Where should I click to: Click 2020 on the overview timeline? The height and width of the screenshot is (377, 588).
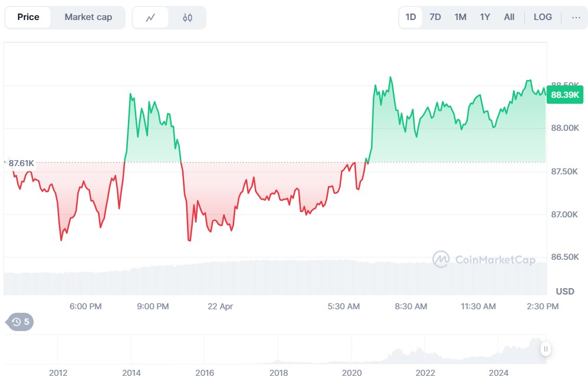coord(352,372)
